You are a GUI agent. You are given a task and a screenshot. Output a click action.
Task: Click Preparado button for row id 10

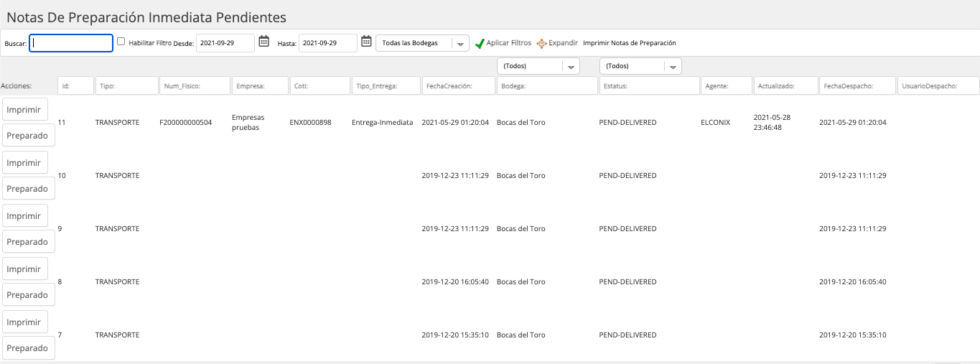click(28, 188)
